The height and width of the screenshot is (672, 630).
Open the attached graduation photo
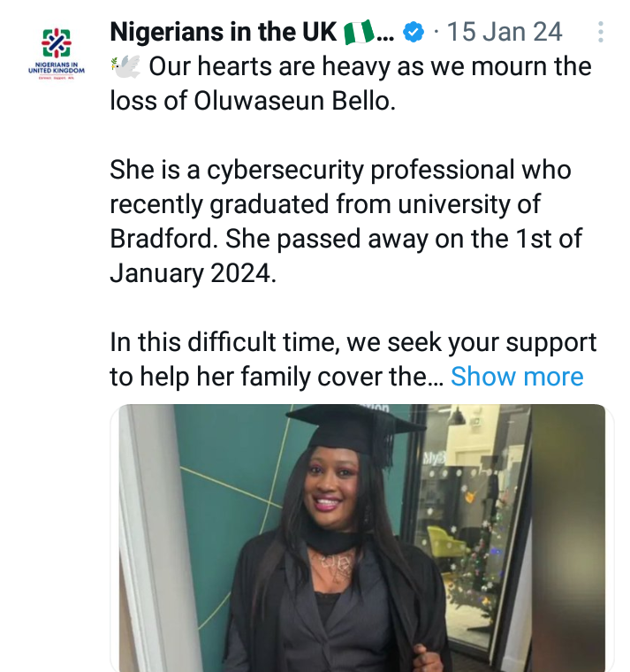click(x=362, y=538)
